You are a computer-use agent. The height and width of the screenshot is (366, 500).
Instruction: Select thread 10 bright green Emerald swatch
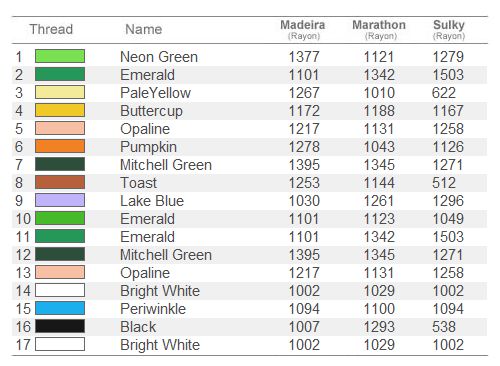[60, 218]
